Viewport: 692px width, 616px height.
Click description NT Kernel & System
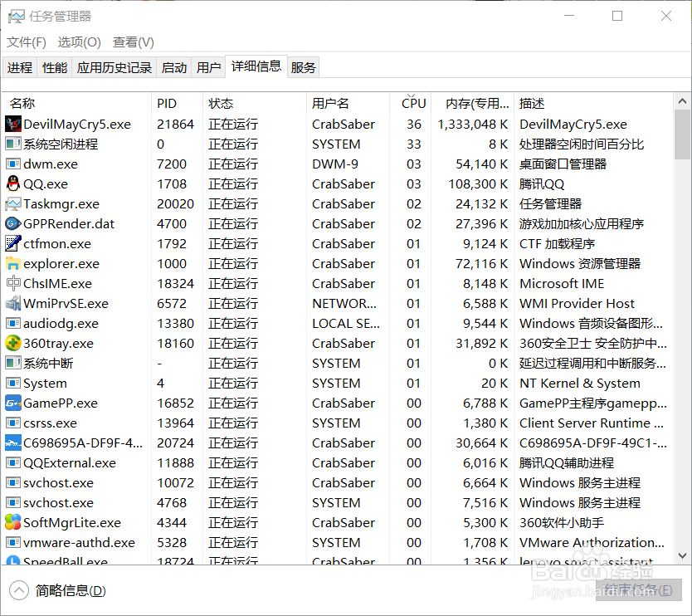click(x=579, y=383)
